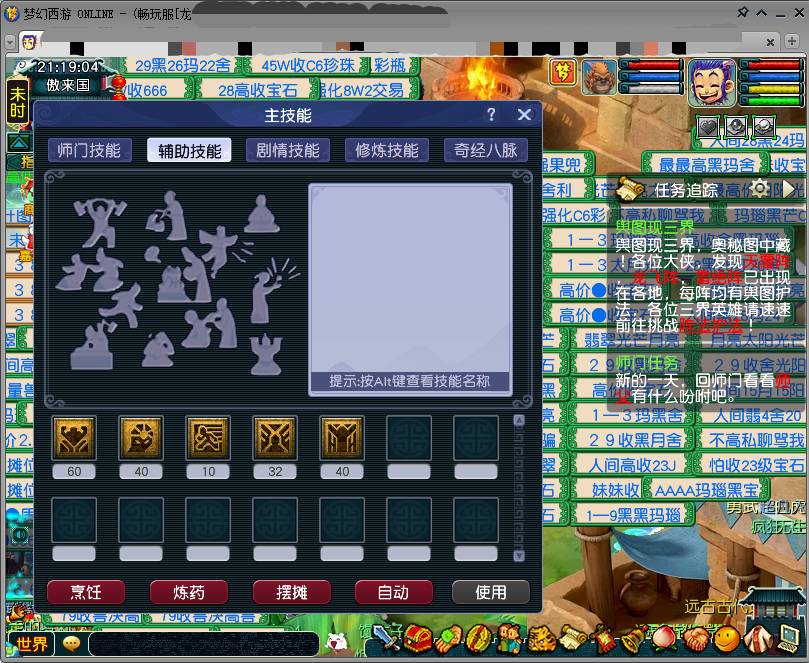This screenshot has height=663, width=809.
Task: Click the red 阵法护法 quest link
Action: tap(711, 325)
